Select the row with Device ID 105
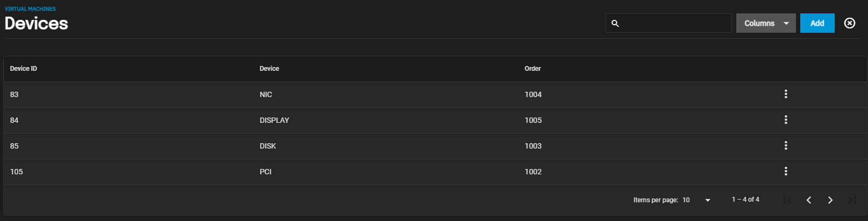The image size is (868, 221). 435,172
